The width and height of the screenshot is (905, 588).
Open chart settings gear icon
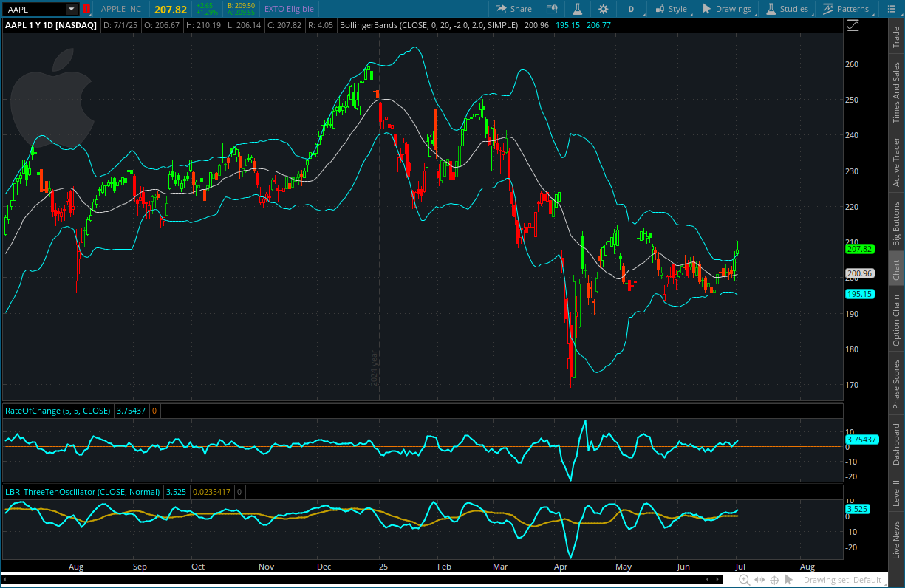[604, 9]
